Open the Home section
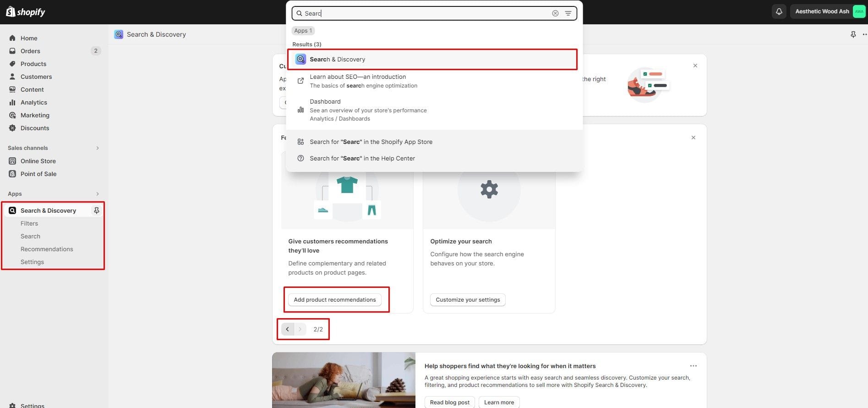868x408 pixels. click(29, 38)
